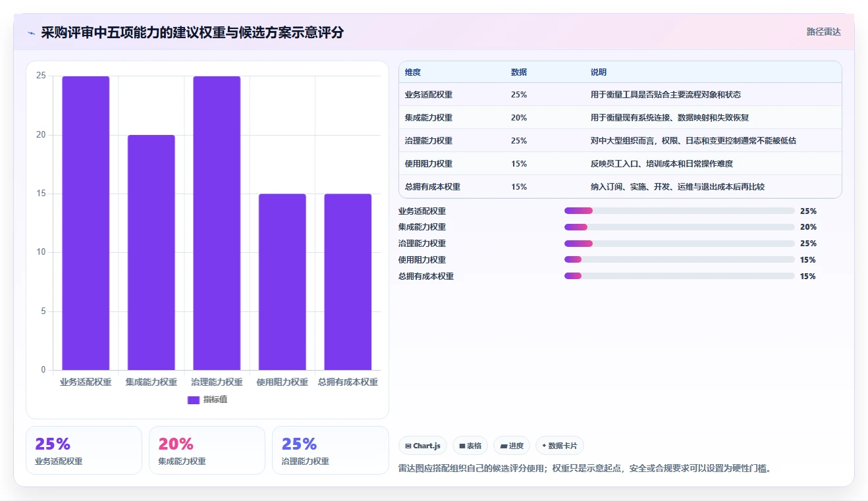Click the 表格 tag chip
This screenshot has width=868, height=501.
470,446
